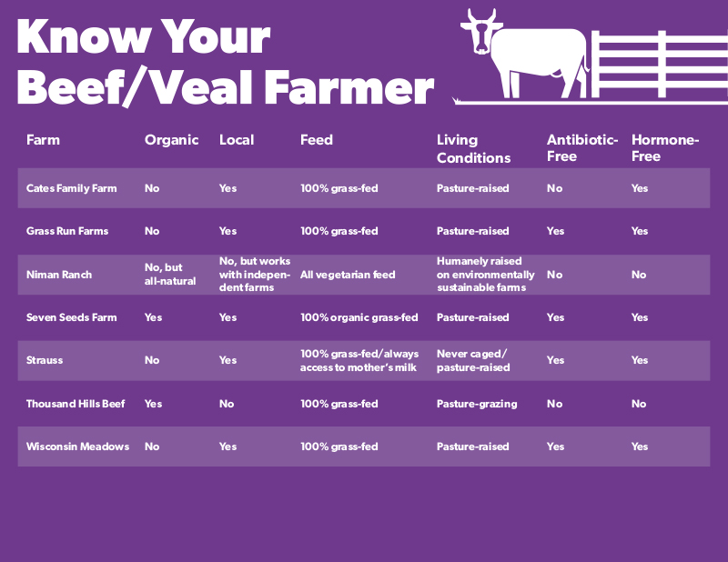Click the "Know Your Beef/Veal Farmer" title
728x562 pixels.
(x=225, y=63)
